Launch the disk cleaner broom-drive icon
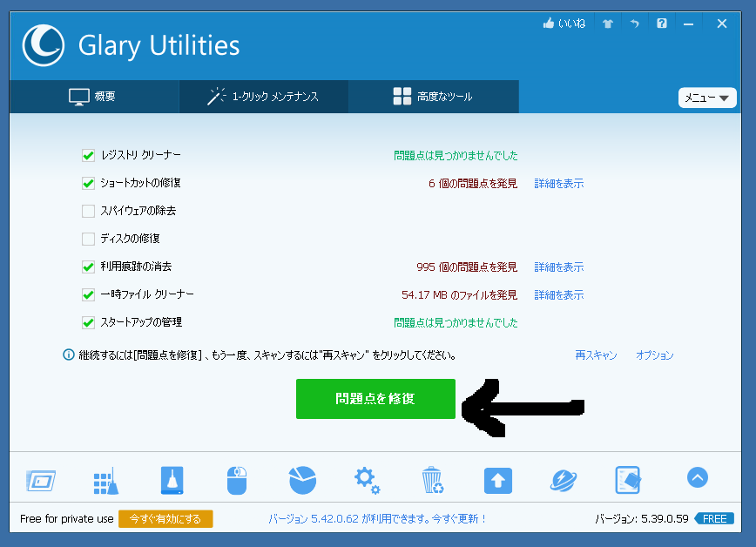 click(172, 481)
